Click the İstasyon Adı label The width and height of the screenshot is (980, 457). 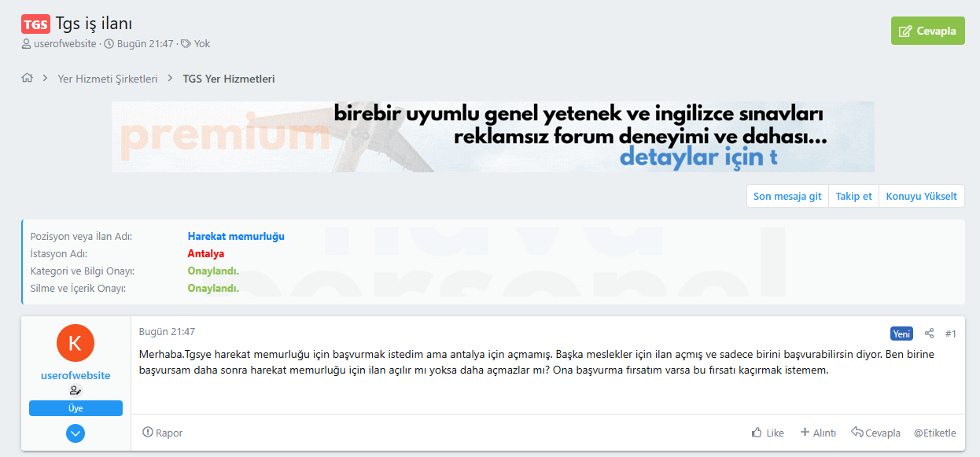58,253
